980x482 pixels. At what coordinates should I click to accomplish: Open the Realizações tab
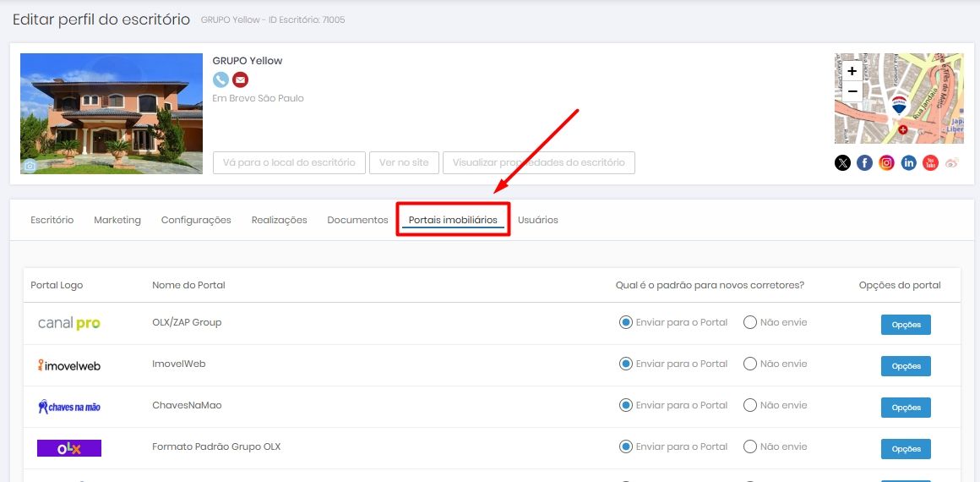click(x=280, y=220)
